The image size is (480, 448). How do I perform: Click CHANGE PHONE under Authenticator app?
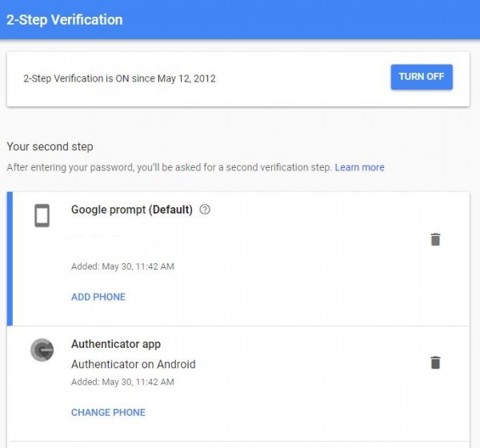coord(108,413)
